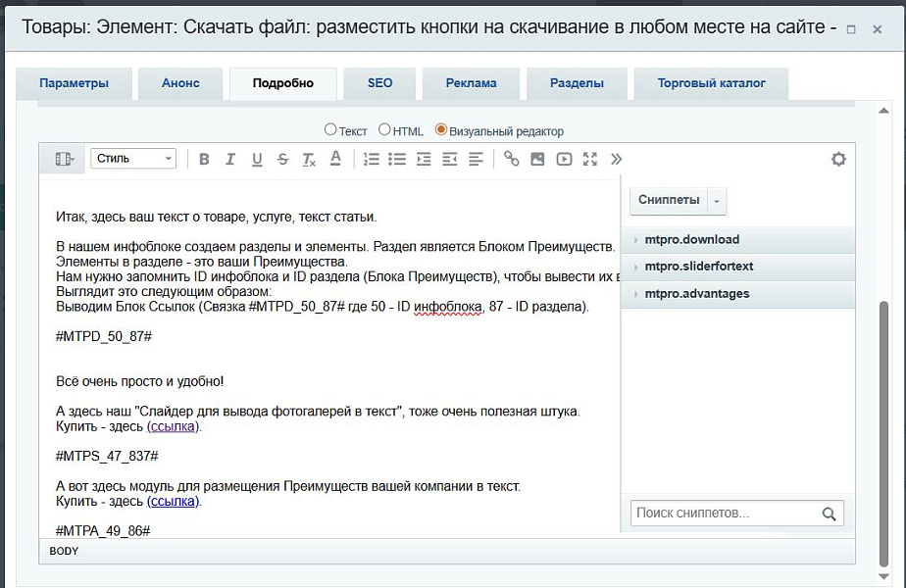Select the HTML editor mode

(384, 130)
